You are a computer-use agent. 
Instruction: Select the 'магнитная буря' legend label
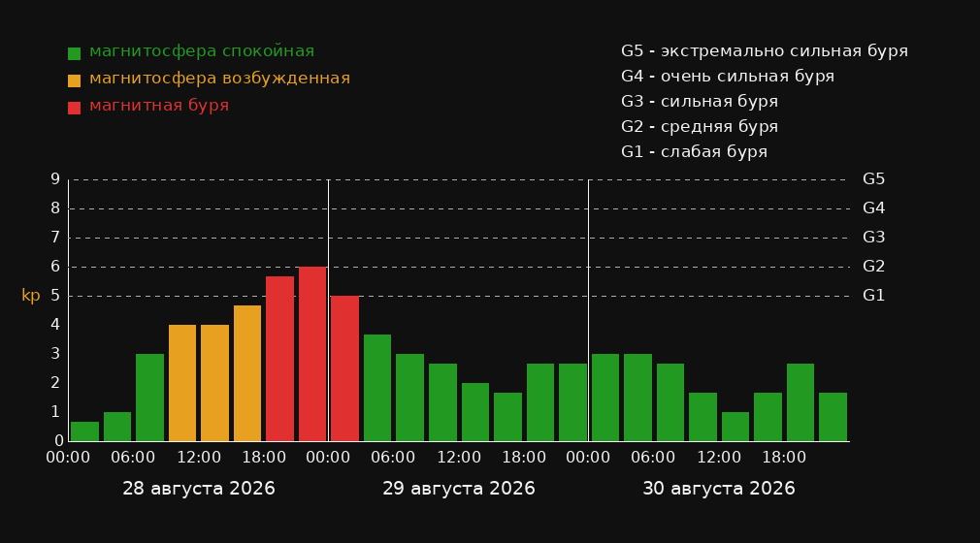(x=159, y=106)
